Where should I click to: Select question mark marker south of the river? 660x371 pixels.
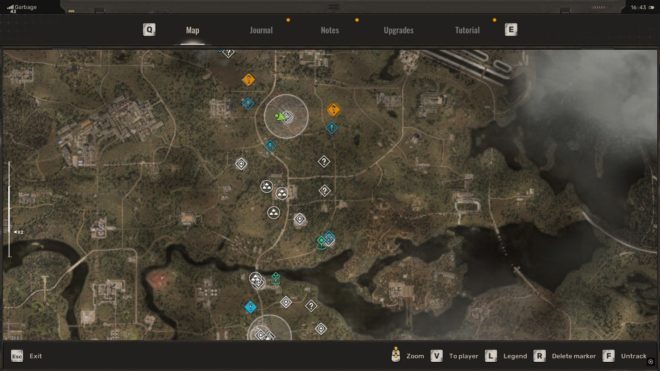(x=311, y=306)
